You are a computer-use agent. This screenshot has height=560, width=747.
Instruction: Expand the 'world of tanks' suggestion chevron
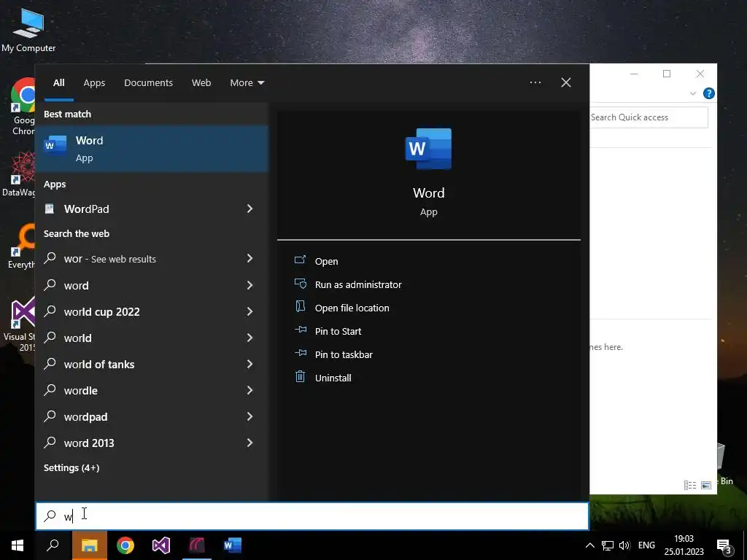[x=249, y=364]
